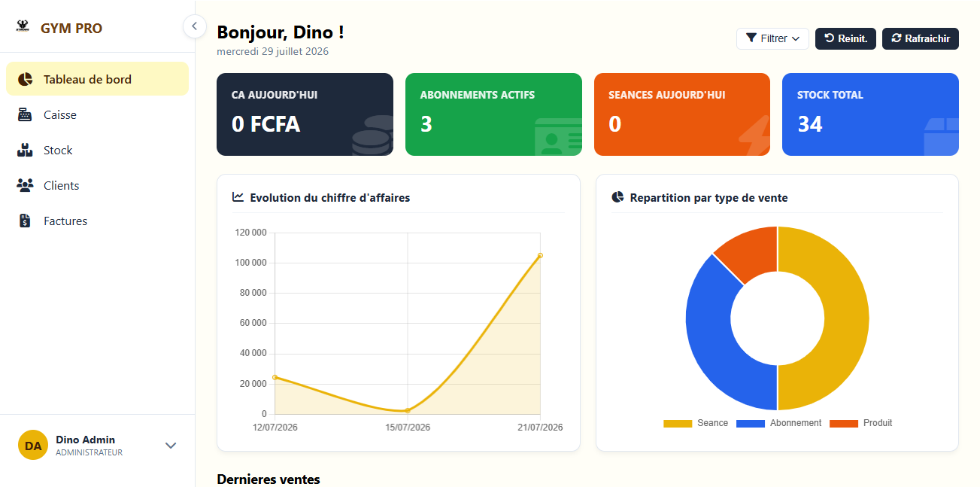Click the DA user avatar
The height and width of the screenshot is (487, 980).
pos(33,445)
